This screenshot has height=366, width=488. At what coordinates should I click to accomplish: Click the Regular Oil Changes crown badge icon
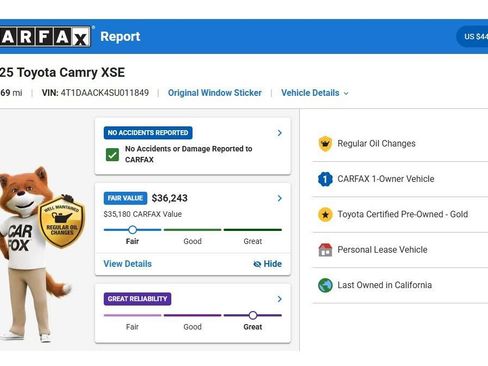[325, 144]
